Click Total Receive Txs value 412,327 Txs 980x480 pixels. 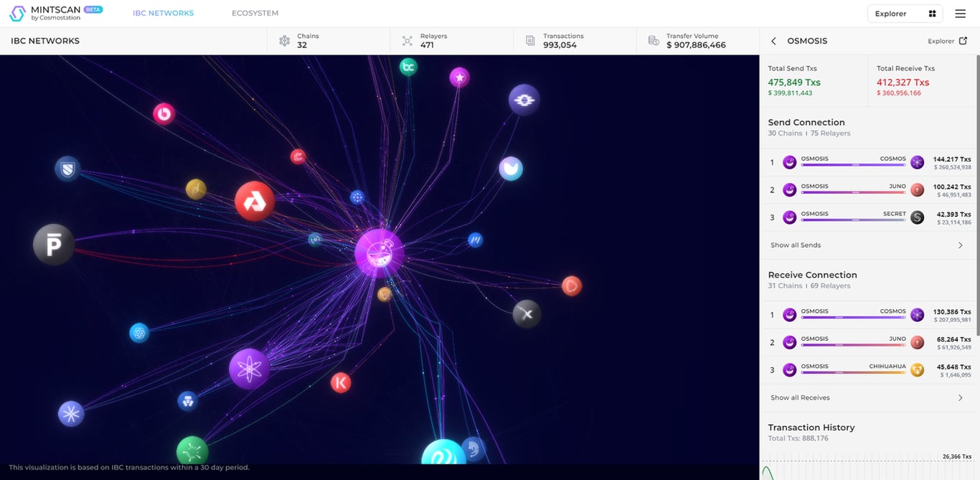tap(903, 83)
